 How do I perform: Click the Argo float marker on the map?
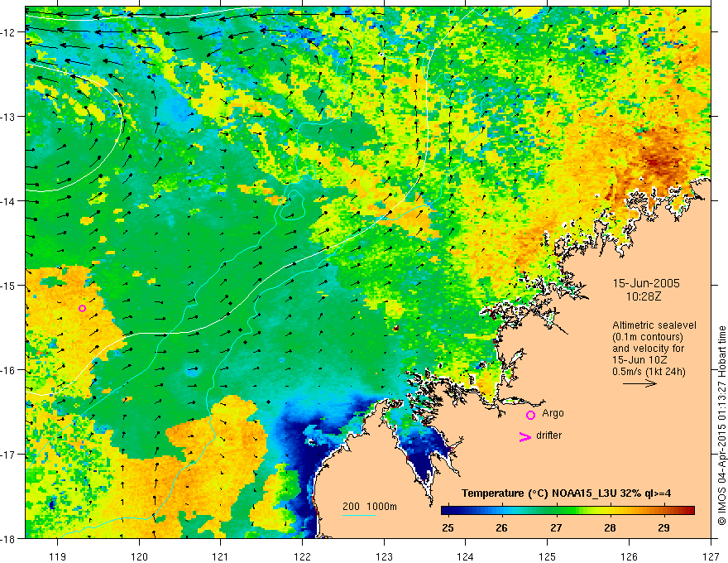click(x=82, y=309)
